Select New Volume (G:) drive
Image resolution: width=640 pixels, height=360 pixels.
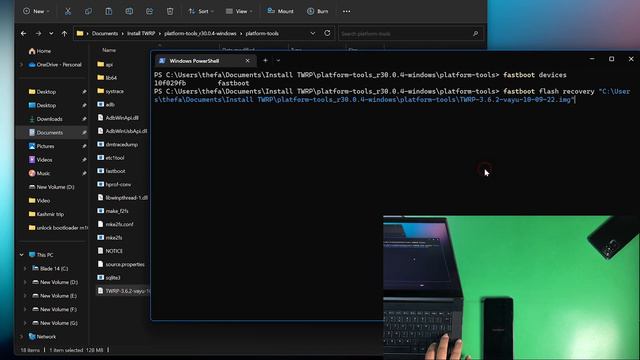click(x=58, y=323)
